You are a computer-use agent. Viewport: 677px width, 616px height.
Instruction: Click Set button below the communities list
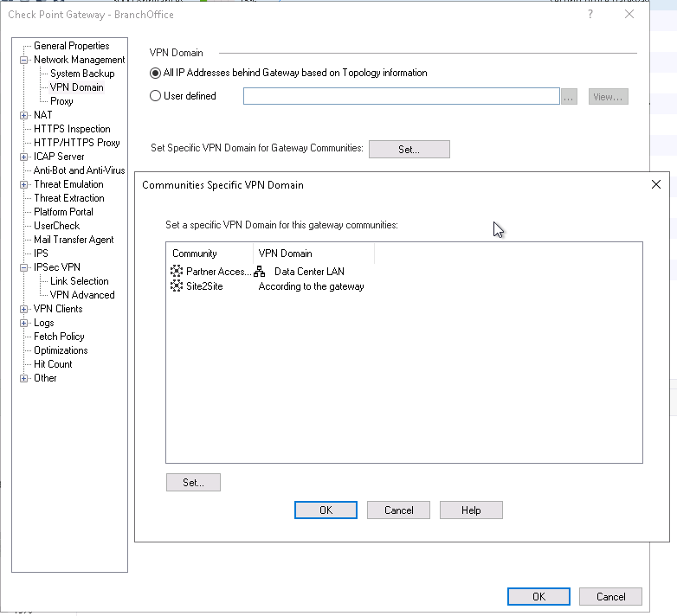tap(193, 482)
